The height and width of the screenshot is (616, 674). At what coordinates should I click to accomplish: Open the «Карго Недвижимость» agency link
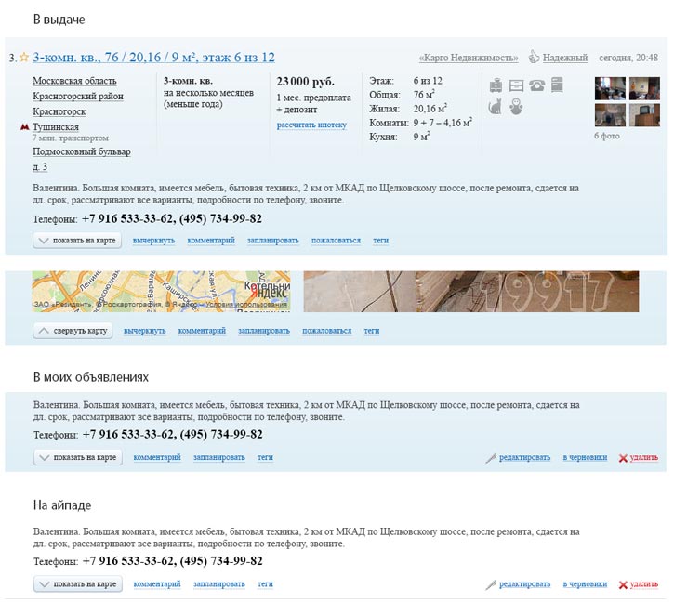coord(469,58)
